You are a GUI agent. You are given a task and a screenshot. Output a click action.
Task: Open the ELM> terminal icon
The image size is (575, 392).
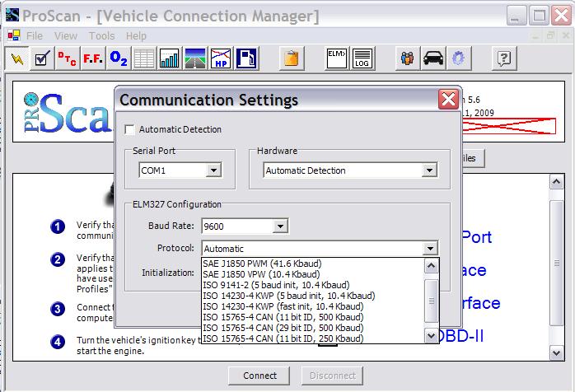(x=337, y=58)
